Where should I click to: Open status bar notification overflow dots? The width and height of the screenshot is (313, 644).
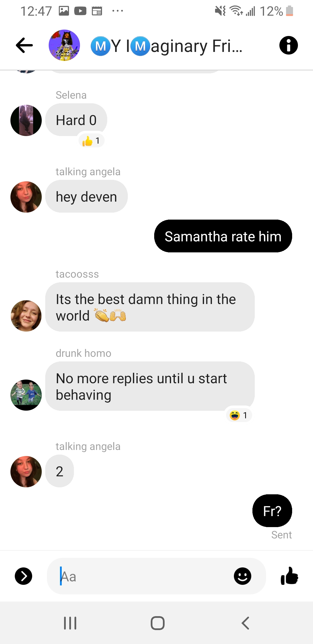[x=118, y=11]
